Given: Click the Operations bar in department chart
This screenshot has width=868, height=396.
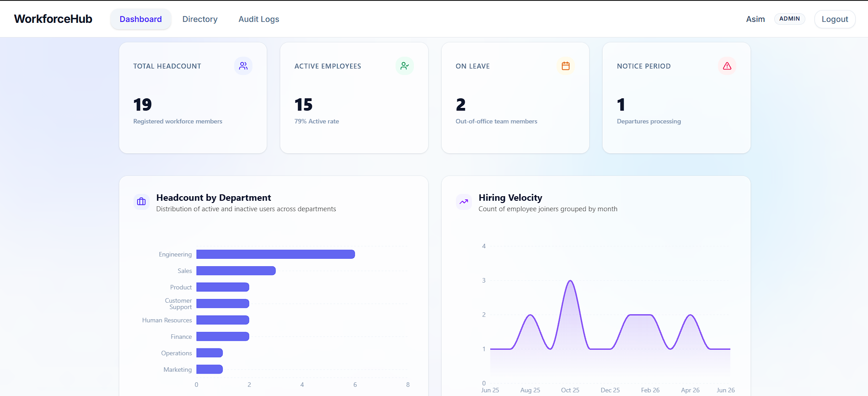Looking at the screenshot, I should point(209,353).
